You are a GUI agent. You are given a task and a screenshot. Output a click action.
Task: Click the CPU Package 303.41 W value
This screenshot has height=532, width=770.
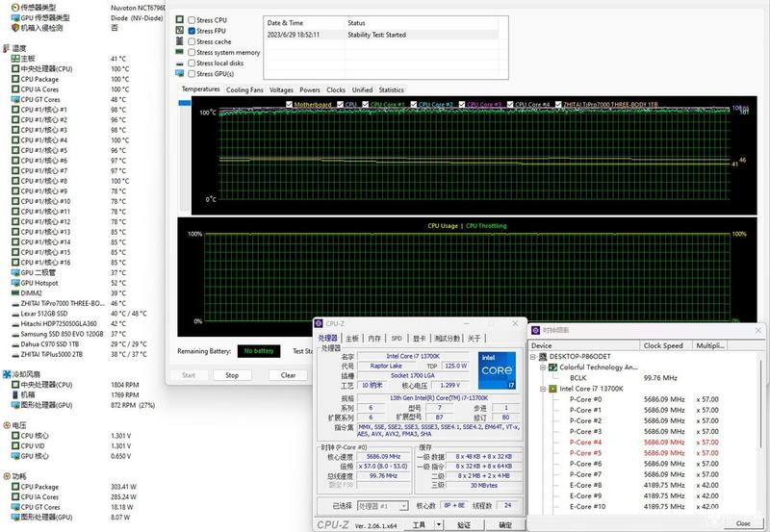pyautogui.click(x=123, y=487)
